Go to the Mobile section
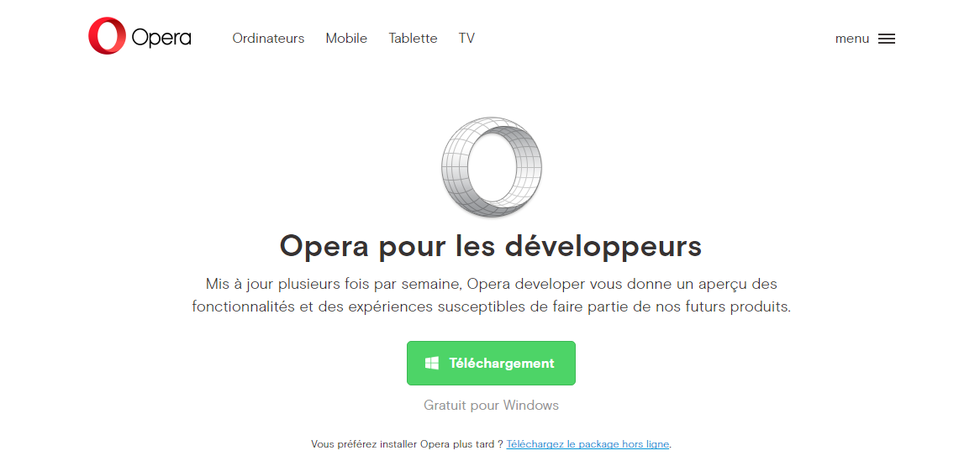Image resolution: width=980 pixels, height=461 pixels. [346, 38]
